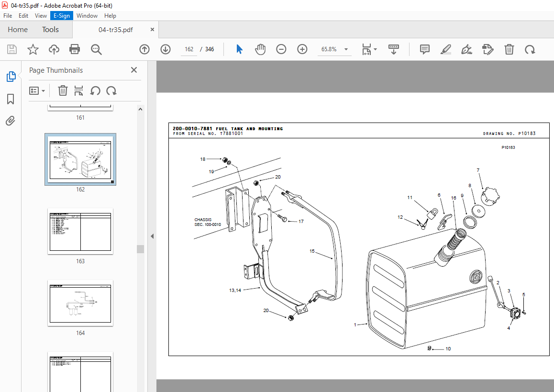Open the File menu

pyautogui.click(x=8, y=15)
